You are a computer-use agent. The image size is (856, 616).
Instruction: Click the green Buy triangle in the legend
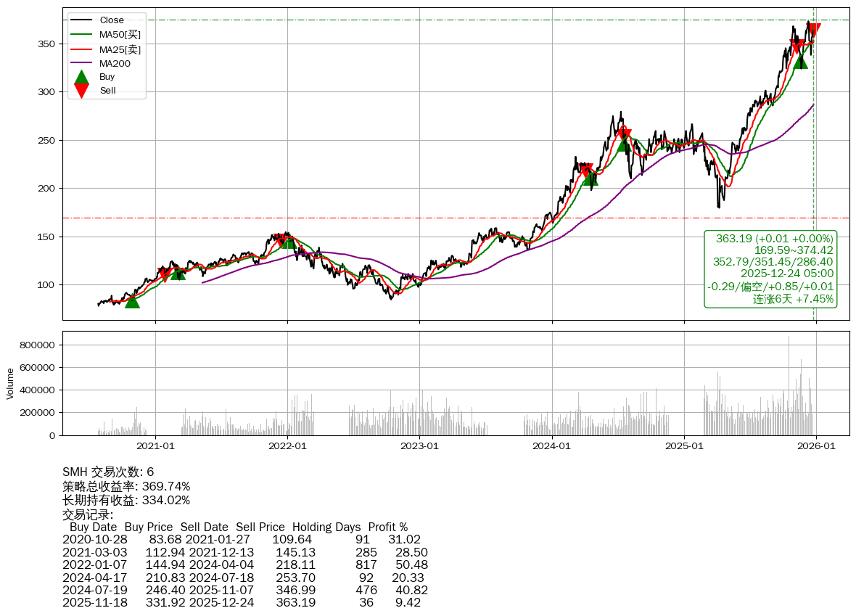click(82, 77)
